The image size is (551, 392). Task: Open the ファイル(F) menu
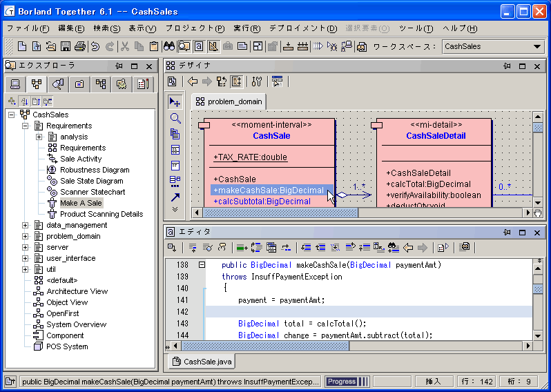pos(28,28)
